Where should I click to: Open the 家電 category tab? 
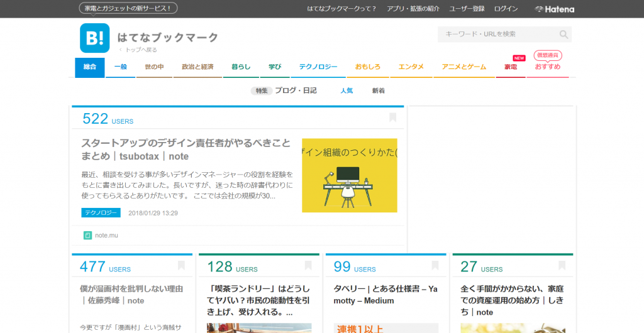tap(511, 67)
